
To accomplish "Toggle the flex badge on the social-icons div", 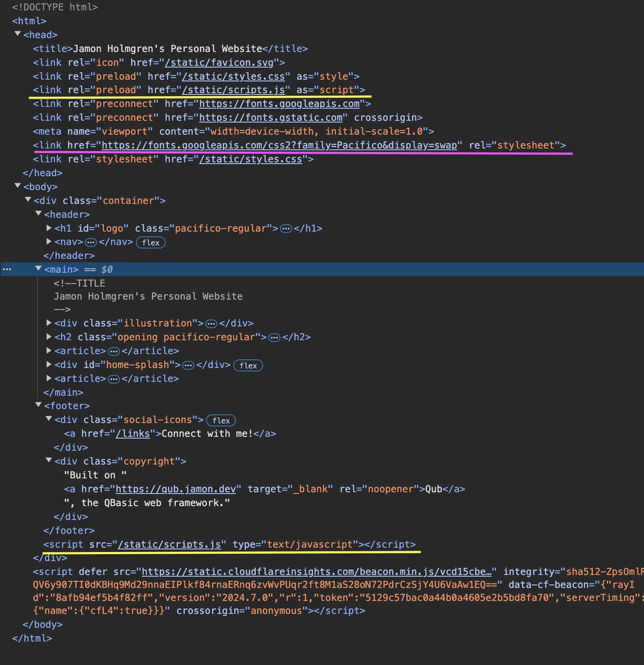I will (221, 421).
